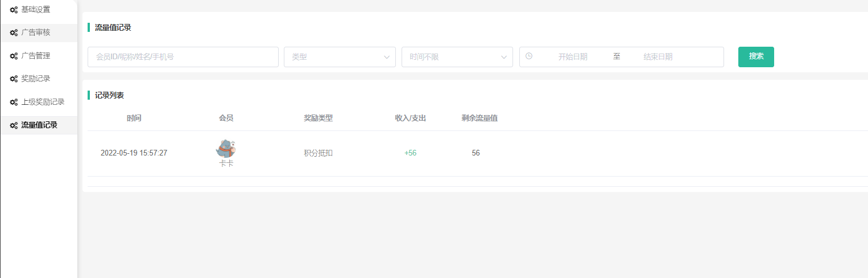Click the clock icon in date range

(x=529, y=56)
